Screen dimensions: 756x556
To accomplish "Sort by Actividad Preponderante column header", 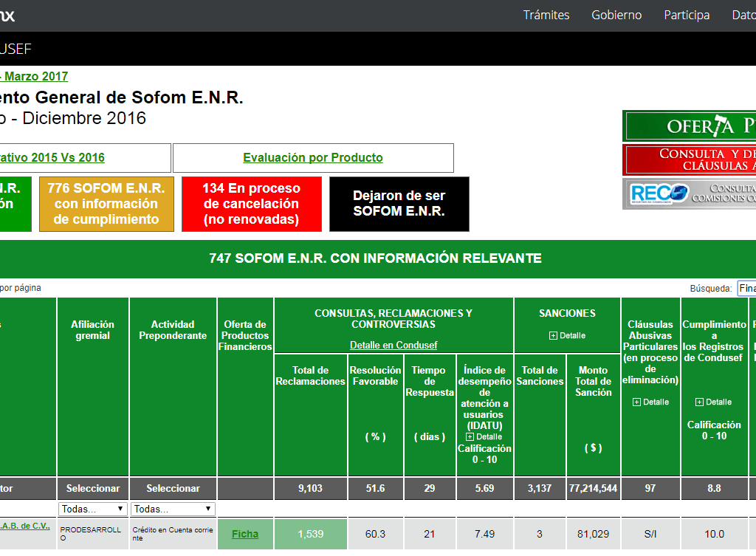I will click(173, 387).
